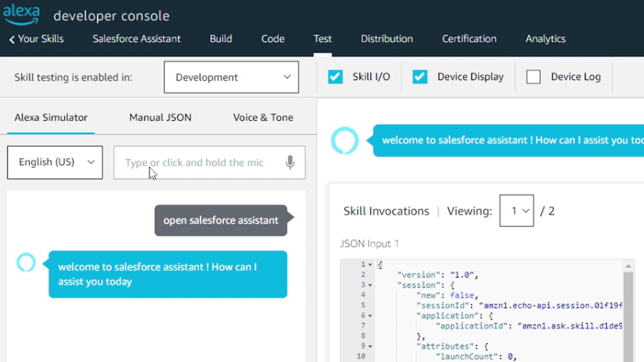Viewport: 644px width, 362px height.
Task: Click the "new": false JSON line
Action: tap(447, 295)
